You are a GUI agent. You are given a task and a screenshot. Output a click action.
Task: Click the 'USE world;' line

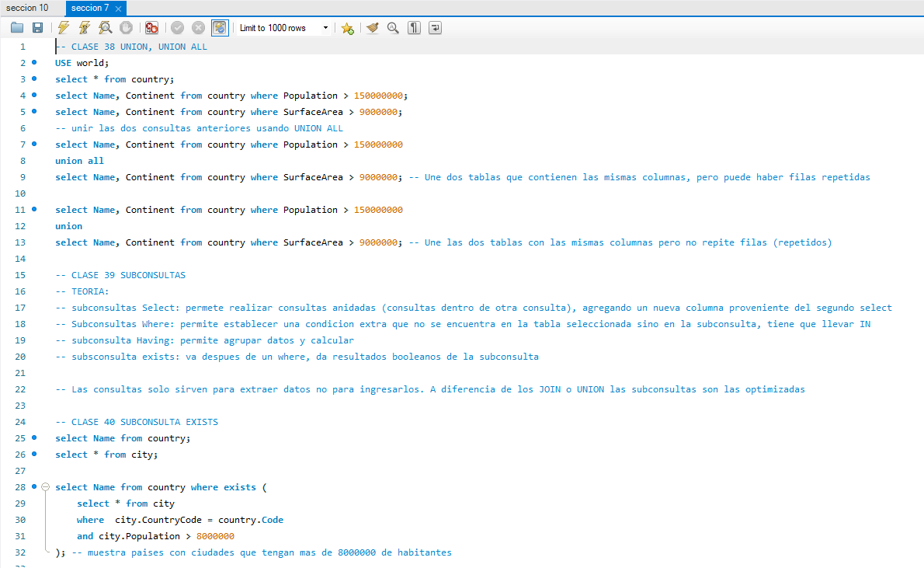(82, 63)
